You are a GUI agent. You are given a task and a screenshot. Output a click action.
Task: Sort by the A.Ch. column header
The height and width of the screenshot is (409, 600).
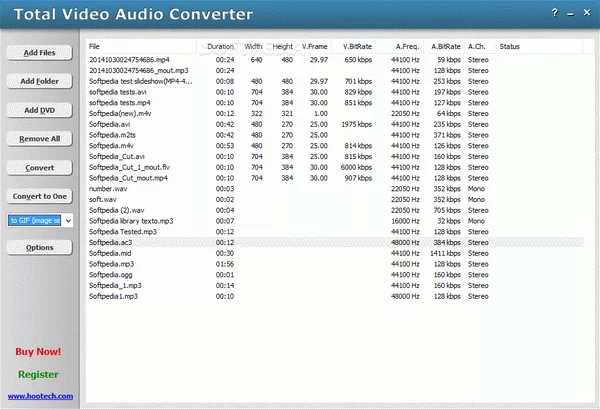coord(476,46)
